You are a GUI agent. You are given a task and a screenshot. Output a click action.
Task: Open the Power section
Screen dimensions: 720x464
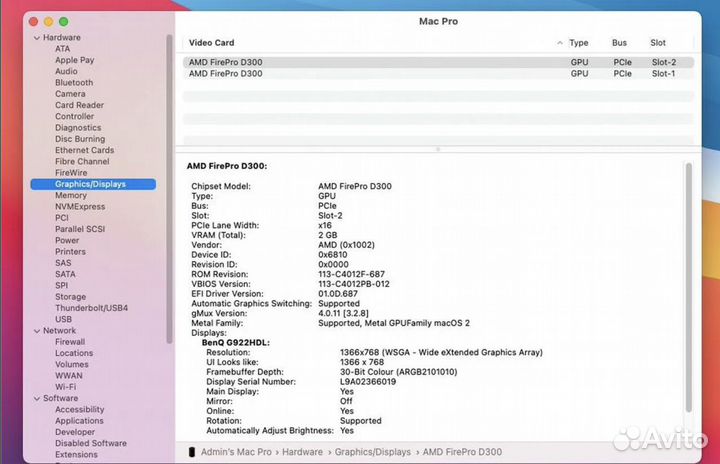(x=67, y=240)
